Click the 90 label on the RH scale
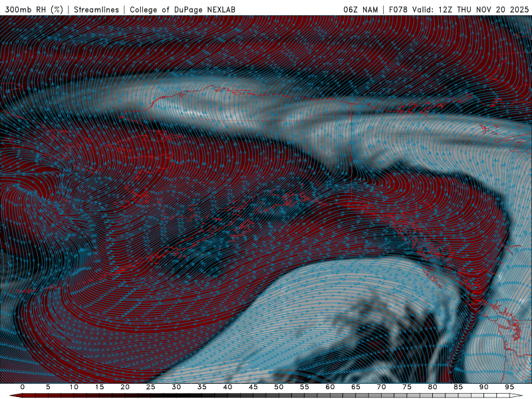 click(483, 387)
